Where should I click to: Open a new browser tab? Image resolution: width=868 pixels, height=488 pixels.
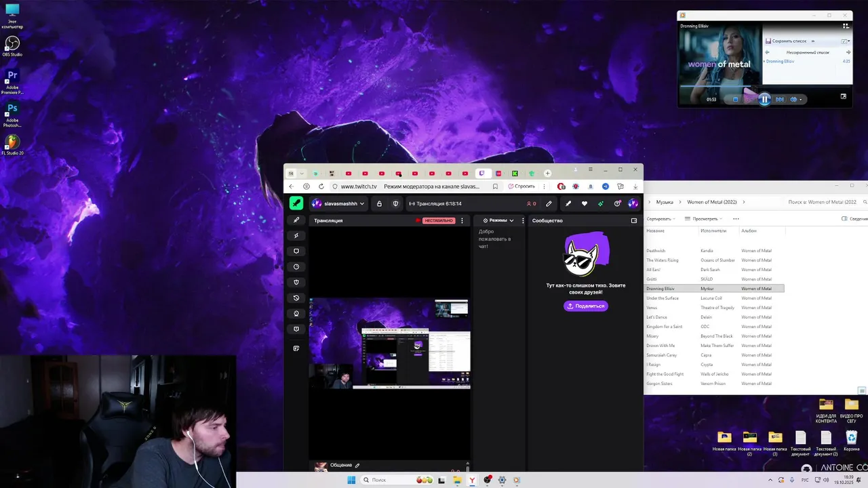point(547,174)
